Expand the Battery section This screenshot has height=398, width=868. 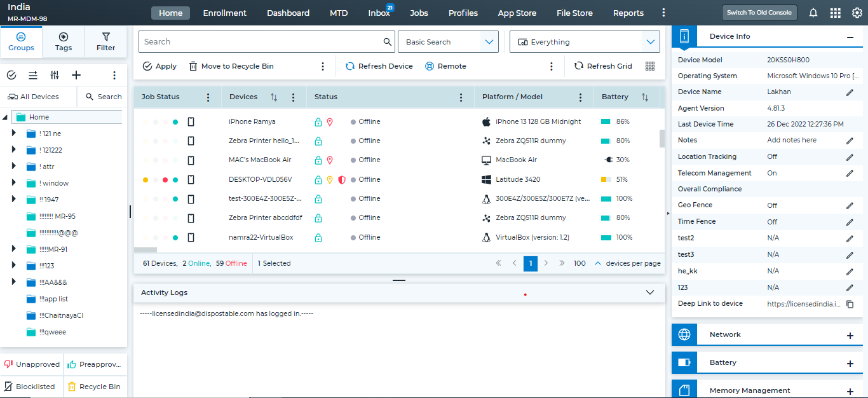pyautogui.click(x=850, y=364)
